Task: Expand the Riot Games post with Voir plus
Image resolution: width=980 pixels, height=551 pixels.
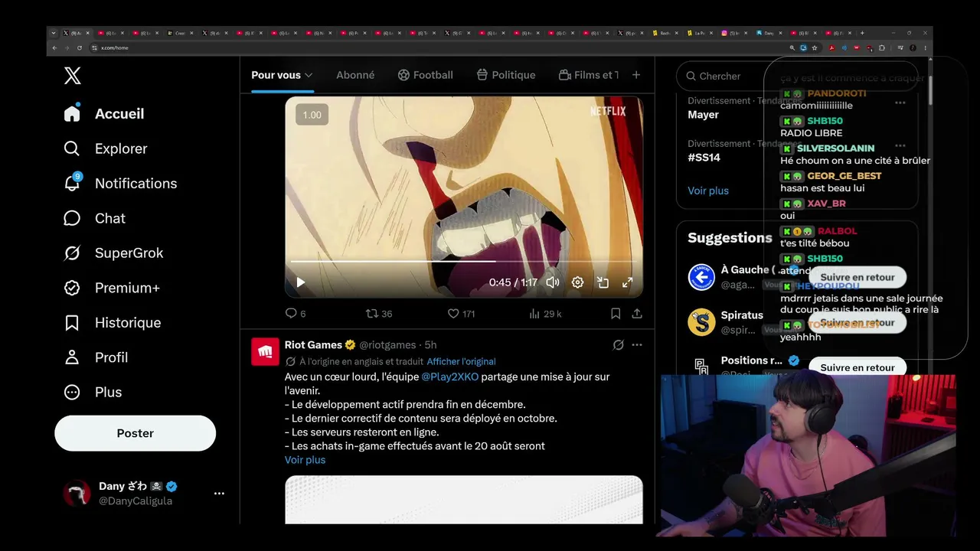Action: [x=305, y=460]
